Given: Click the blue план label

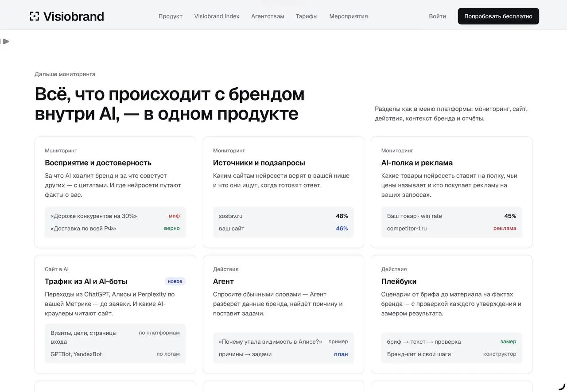Looking at the screenshot, I should [x=341, y=354].
